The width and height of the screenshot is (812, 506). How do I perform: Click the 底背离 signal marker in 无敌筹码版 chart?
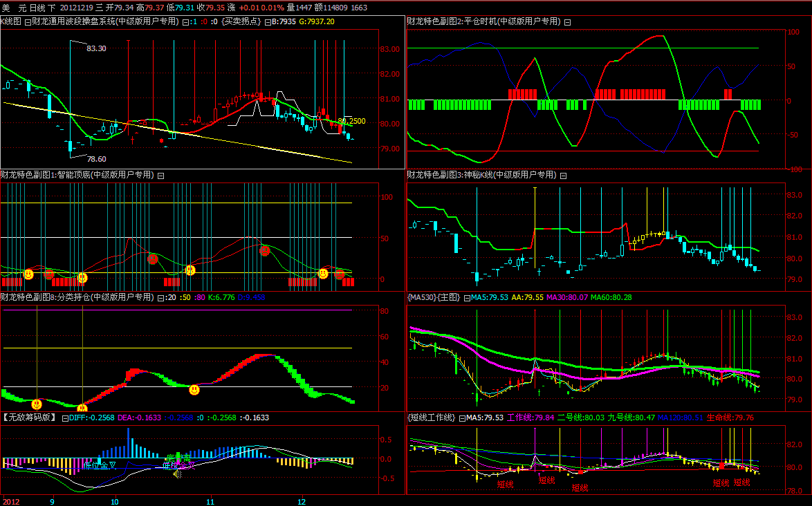178,458
